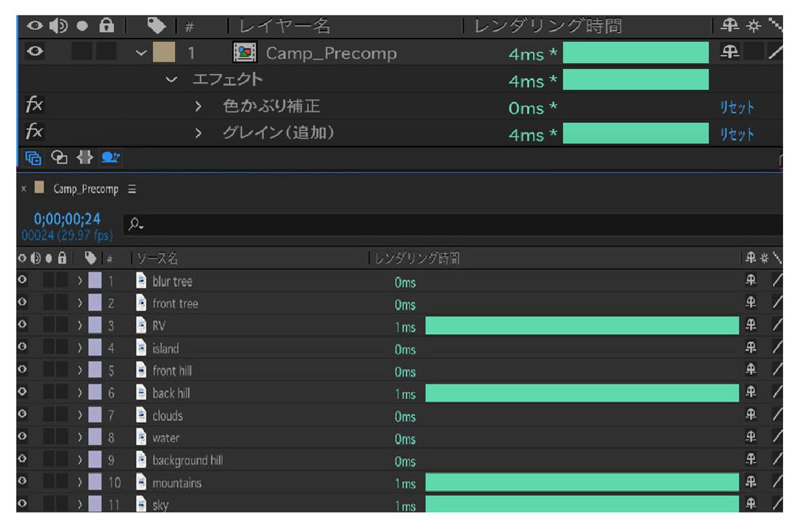Open the Camp_Precomp panel menu
798x532 pixels.
(131, 190)
